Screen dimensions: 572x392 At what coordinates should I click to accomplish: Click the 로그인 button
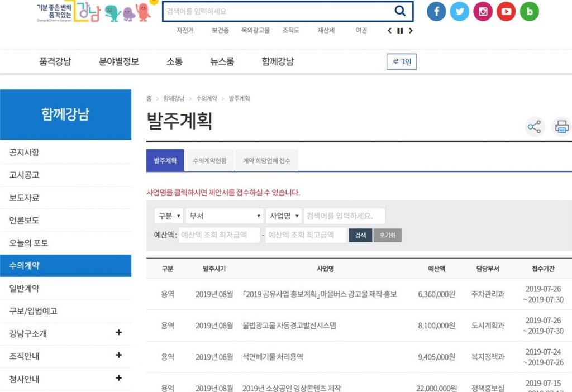pyautogui.click(x=401, y=62)
